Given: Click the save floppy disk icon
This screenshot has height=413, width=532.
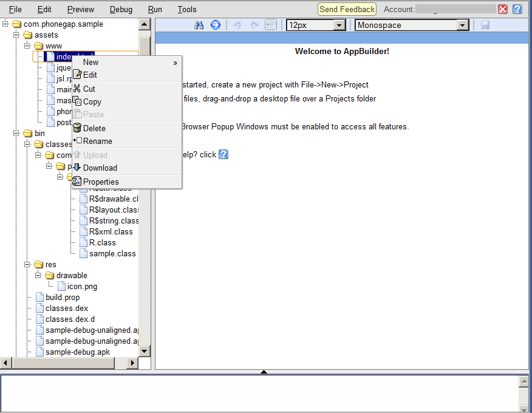Looking at the screenshot, I should click(485, 25).
